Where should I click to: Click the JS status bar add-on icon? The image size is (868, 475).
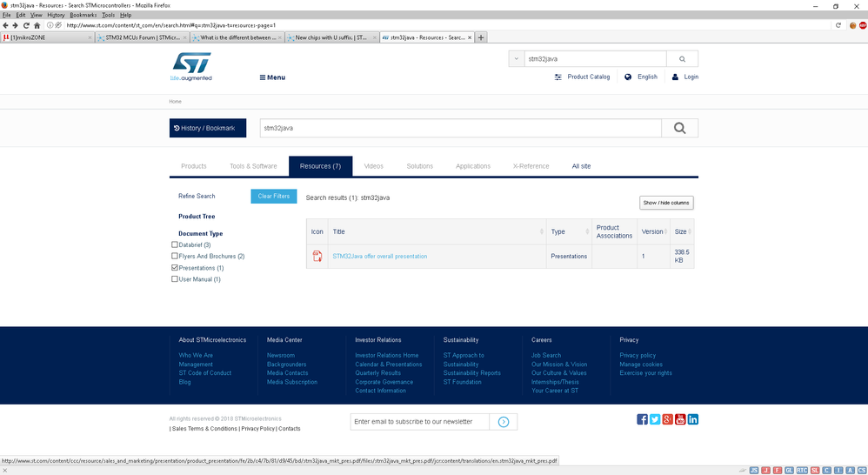tap(754, 471)
